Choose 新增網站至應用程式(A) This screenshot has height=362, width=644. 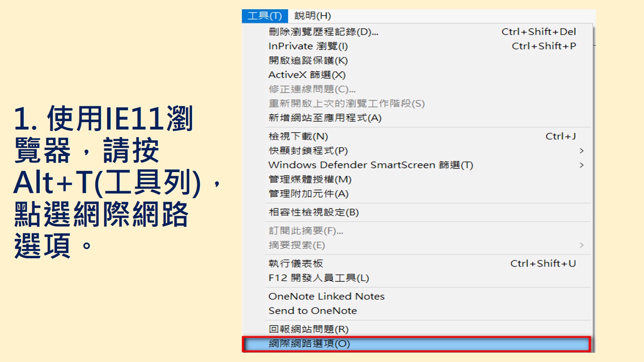point(325,118)
